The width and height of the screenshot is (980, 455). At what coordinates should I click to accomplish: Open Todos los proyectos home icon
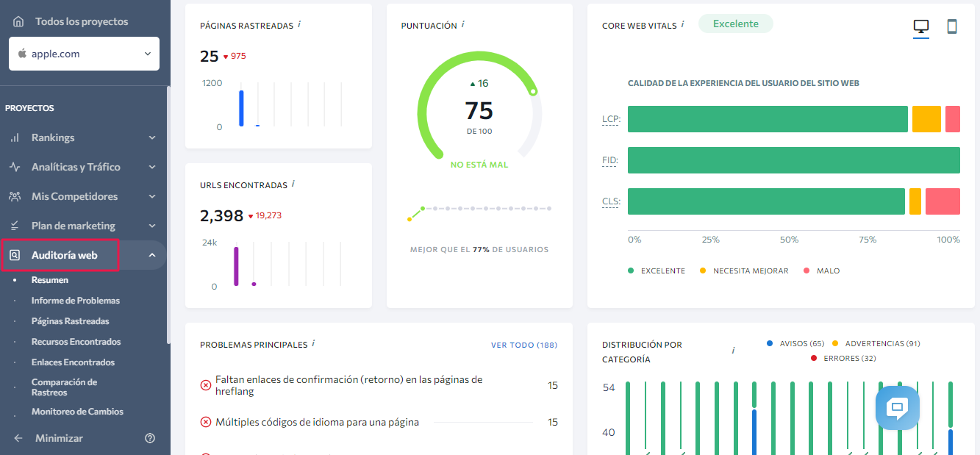click(x=18, y=21)
